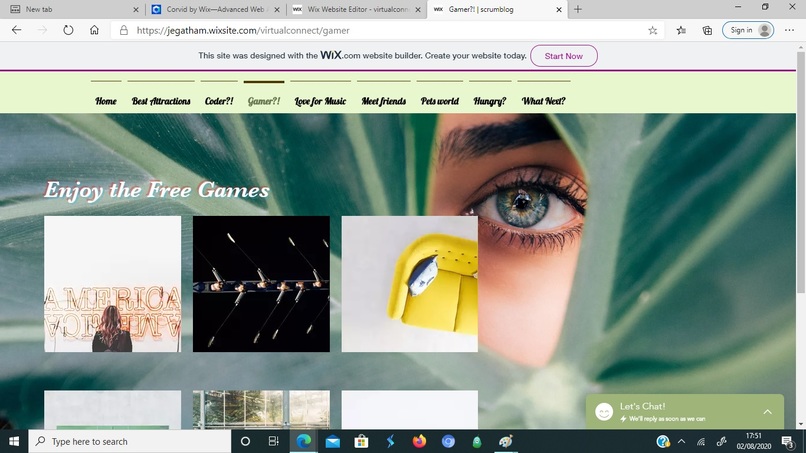Image resolution: width=806 pixels, height=453 pixels.
Task: Open Best Attractions page
Action: click(161, 101)
